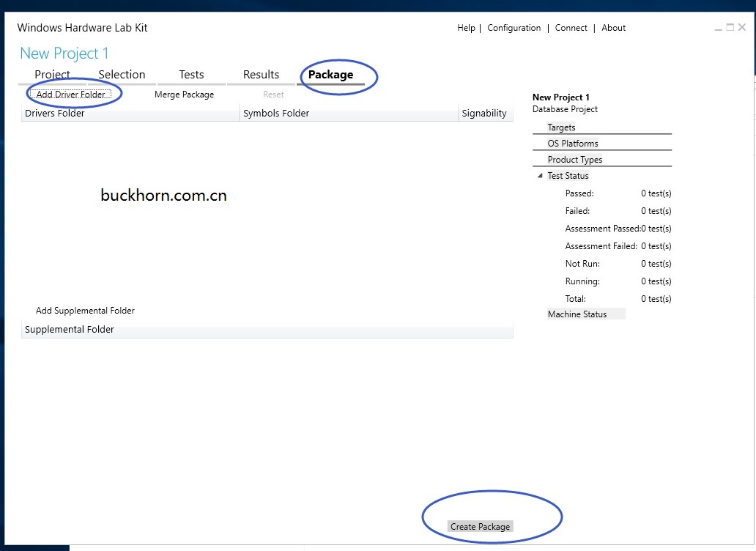Switch to the Selection tab

(x=122, y=75)
